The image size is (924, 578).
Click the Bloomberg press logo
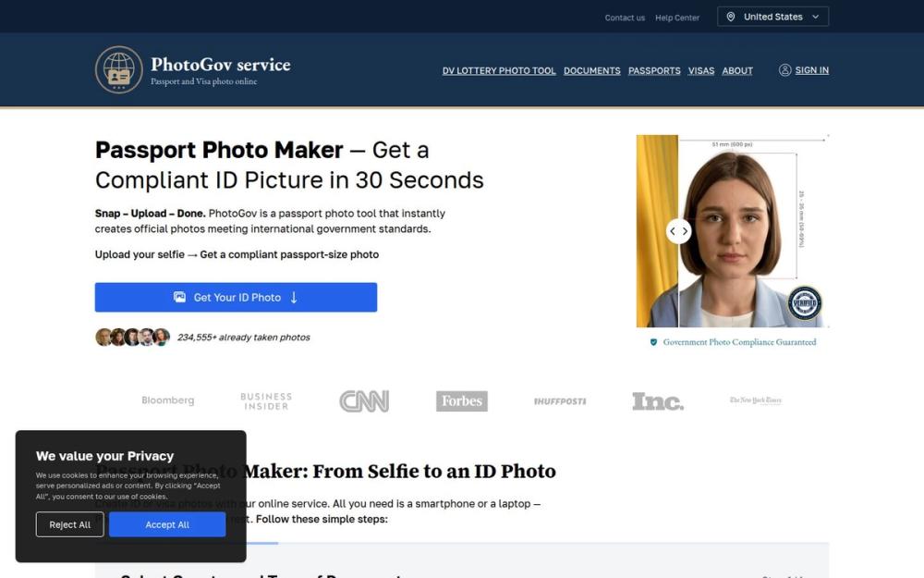167,400
